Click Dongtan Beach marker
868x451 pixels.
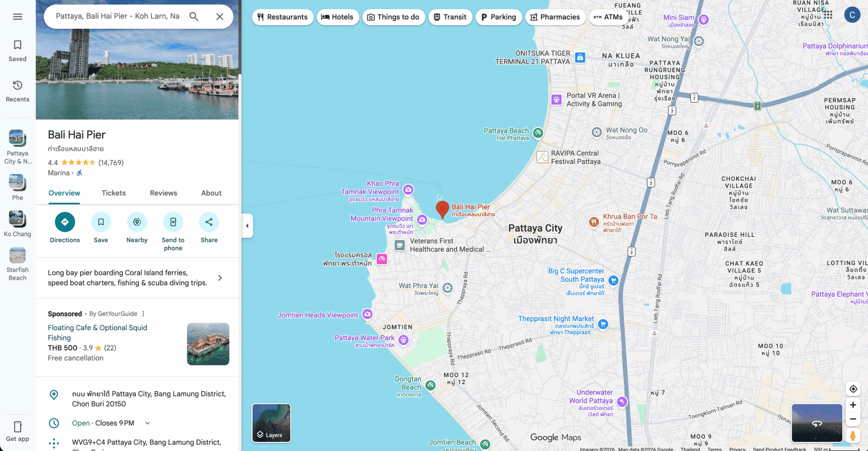coord(430,385)
